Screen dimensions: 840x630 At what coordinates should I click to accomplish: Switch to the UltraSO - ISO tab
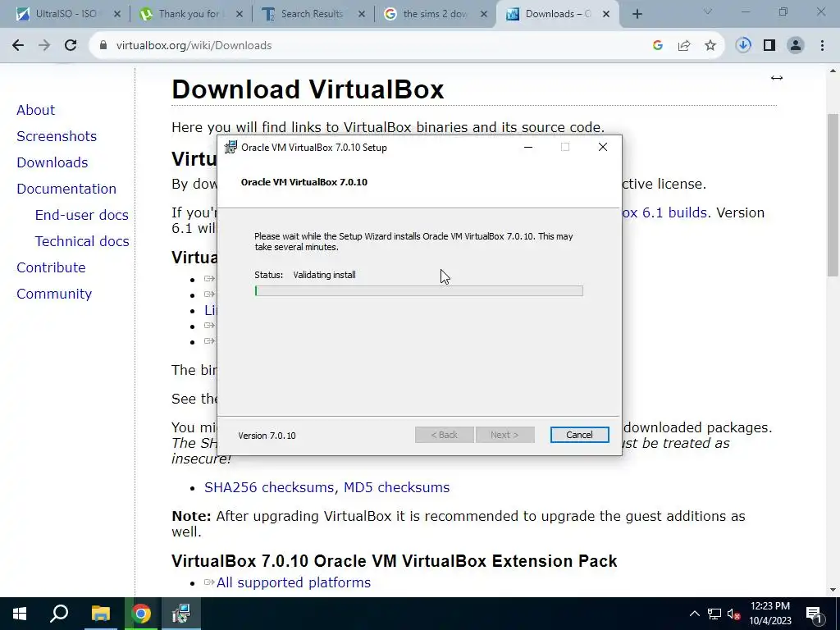pyautogui.click(x=66, y=14)
